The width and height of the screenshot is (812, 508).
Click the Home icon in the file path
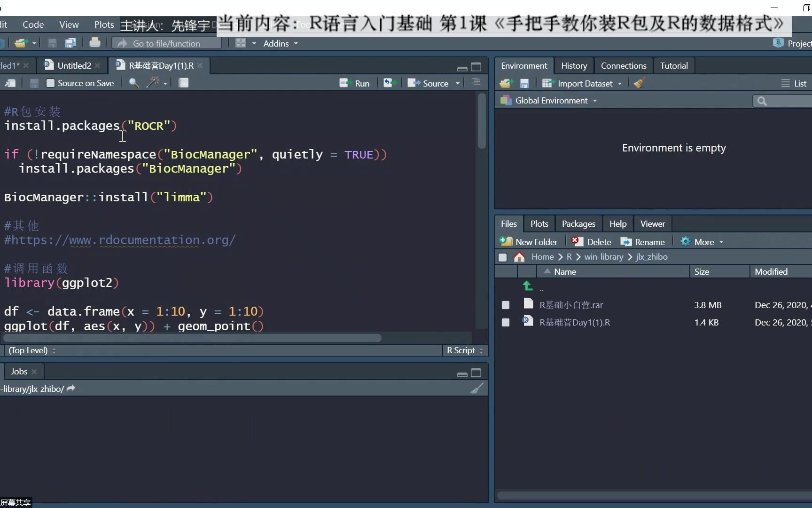pos(519,257)
